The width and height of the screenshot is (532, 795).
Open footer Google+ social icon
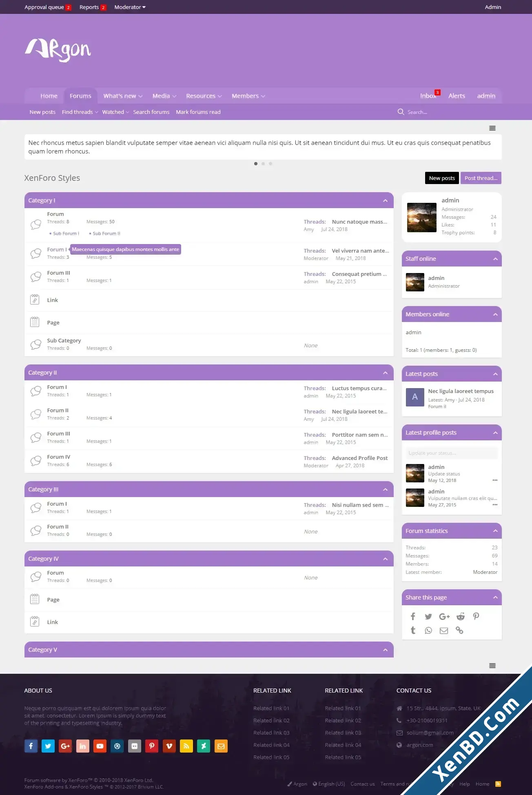(65, 746)
